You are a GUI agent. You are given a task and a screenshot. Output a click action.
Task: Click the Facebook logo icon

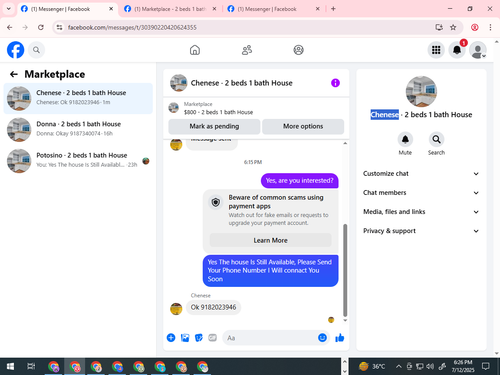[x=16, y=50]
